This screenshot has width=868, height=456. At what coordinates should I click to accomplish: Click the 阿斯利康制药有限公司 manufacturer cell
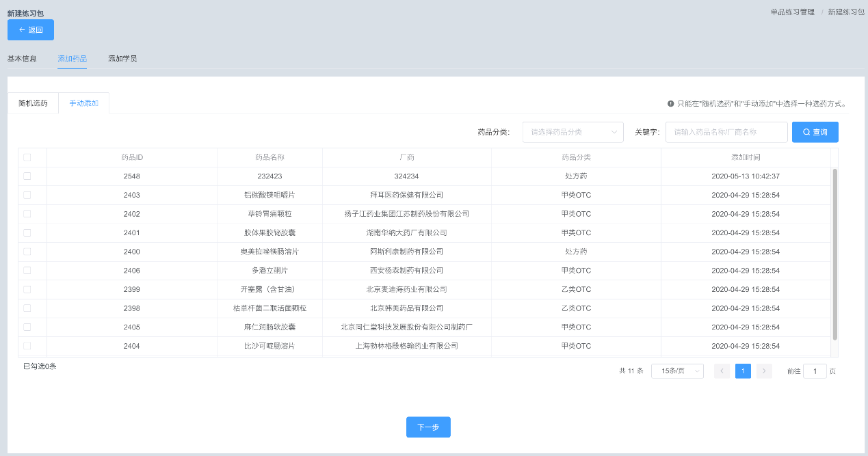(407, 252)
